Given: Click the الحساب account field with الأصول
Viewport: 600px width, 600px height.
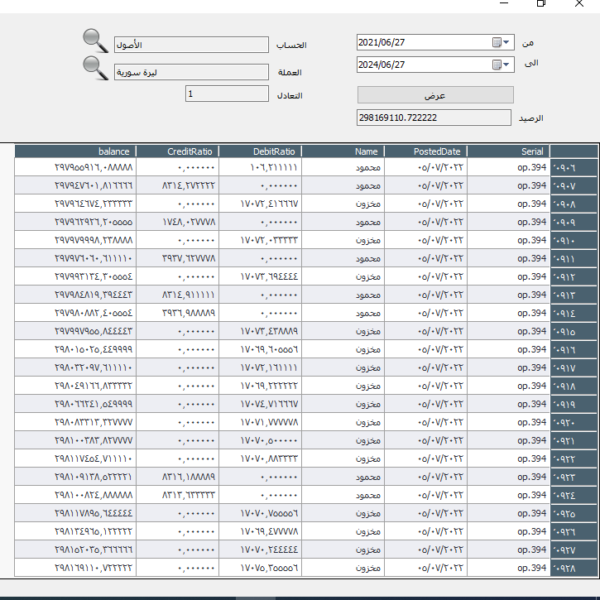Looking at the screenshot, I should (x=191, y=45).
